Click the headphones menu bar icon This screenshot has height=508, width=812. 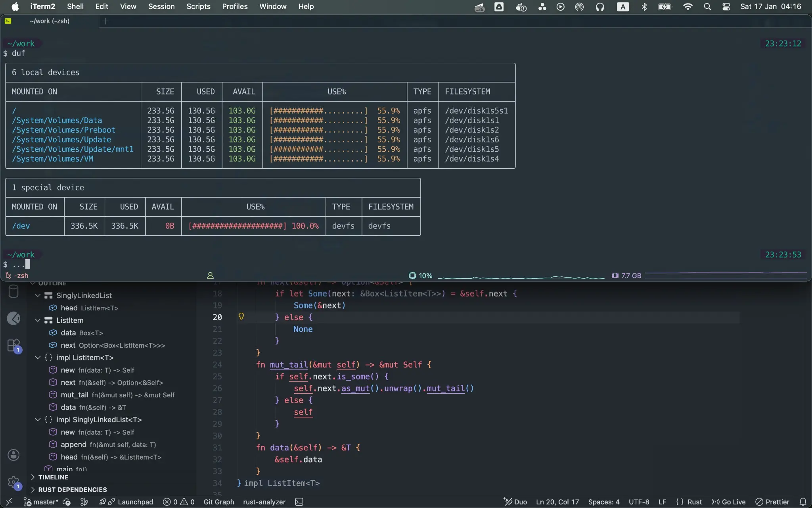(600, 7)
